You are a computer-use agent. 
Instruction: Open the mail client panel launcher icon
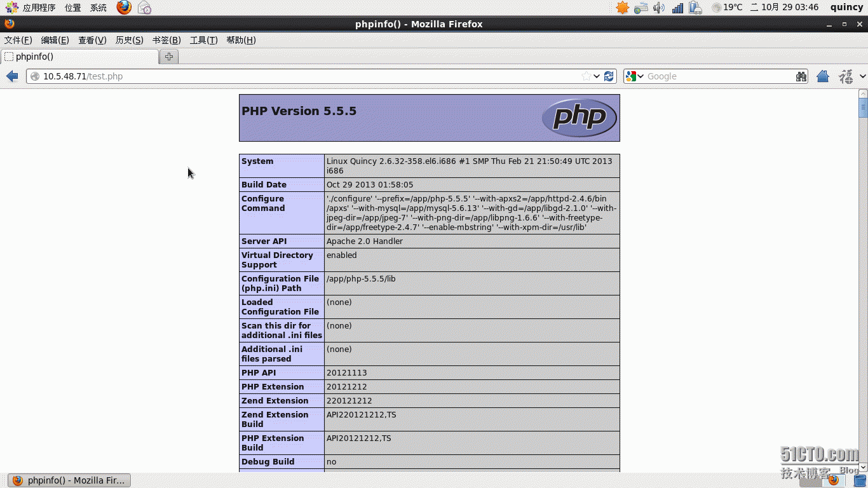145,8
